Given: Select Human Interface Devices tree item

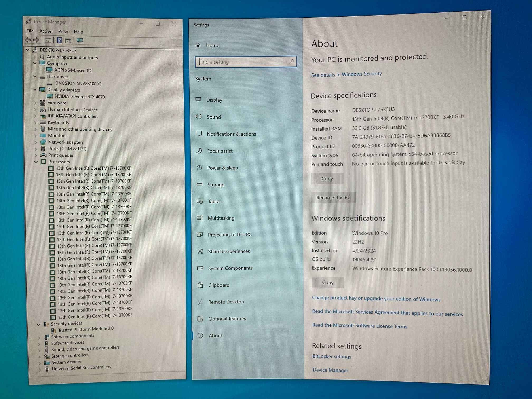Looking at the screenshot, I should 72,110.
